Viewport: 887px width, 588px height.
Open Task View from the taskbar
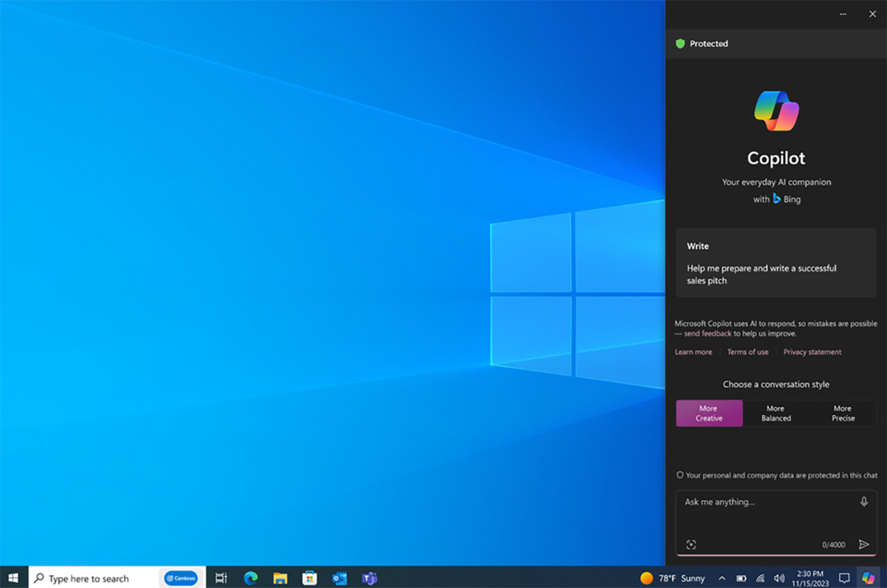coord(220,578)
